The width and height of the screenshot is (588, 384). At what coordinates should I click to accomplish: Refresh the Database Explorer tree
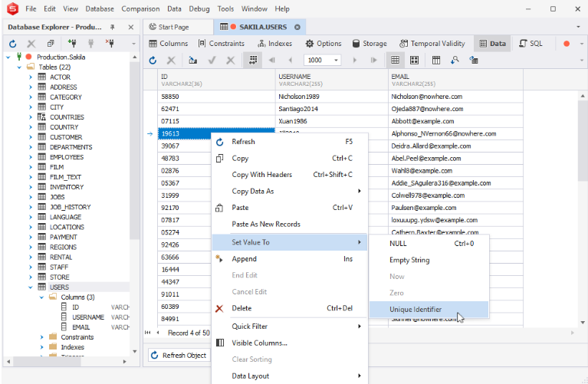click(x=13, y=44)
